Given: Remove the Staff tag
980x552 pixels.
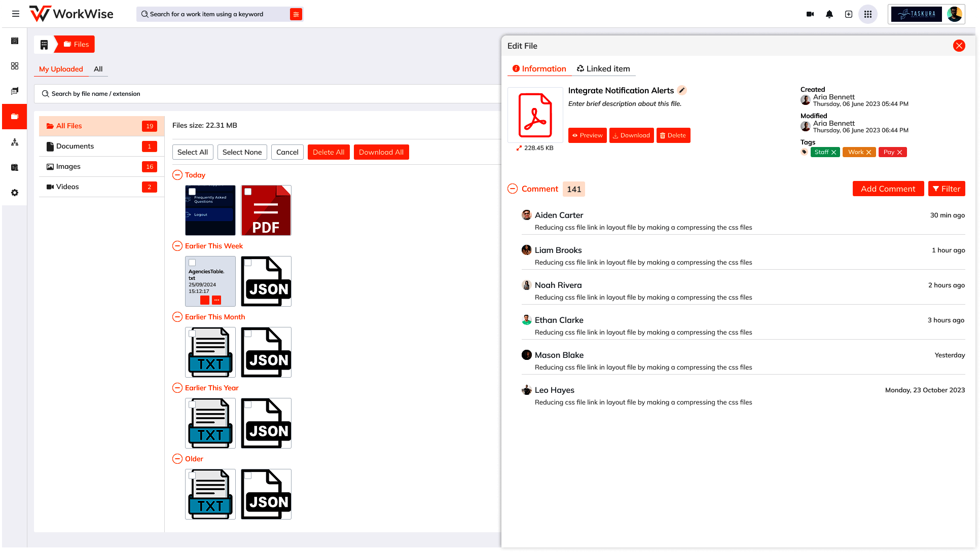Looking at the screenshot, I should click(833, 152).
